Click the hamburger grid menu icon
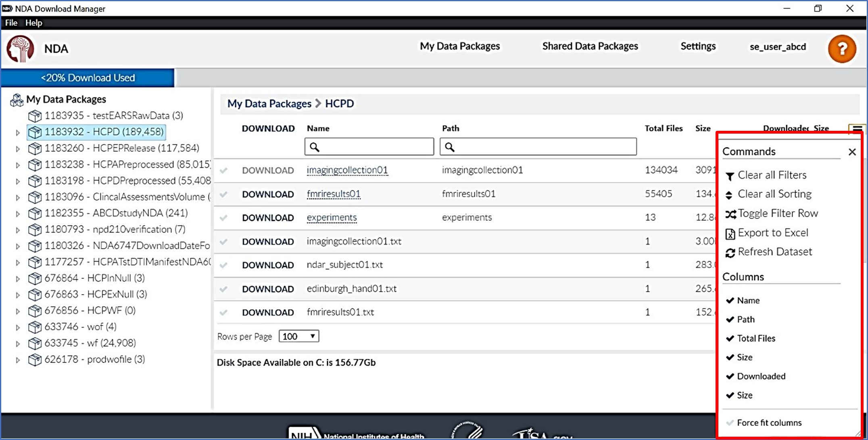Screen dimensions: 868x440 [857, 129]
